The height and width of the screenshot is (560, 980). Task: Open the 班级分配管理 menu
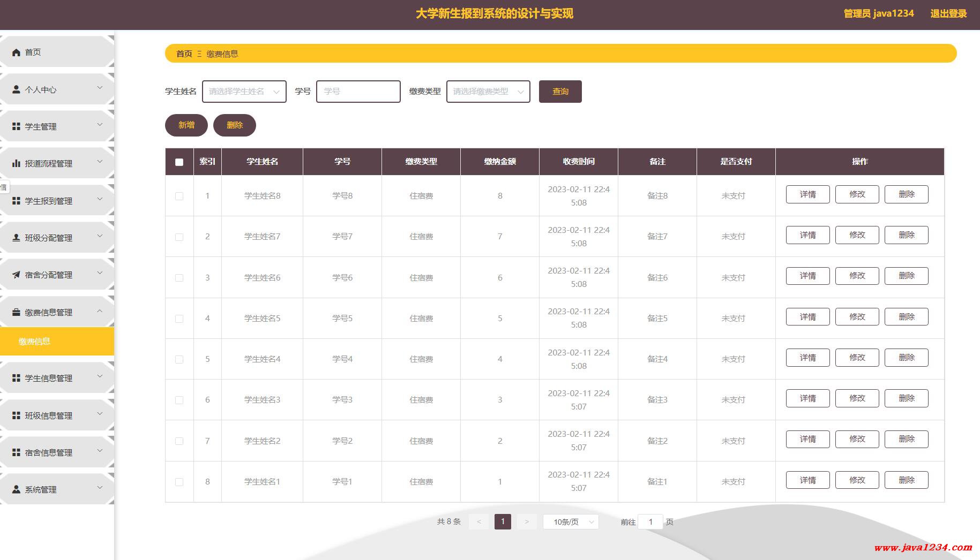coord(57,238)
